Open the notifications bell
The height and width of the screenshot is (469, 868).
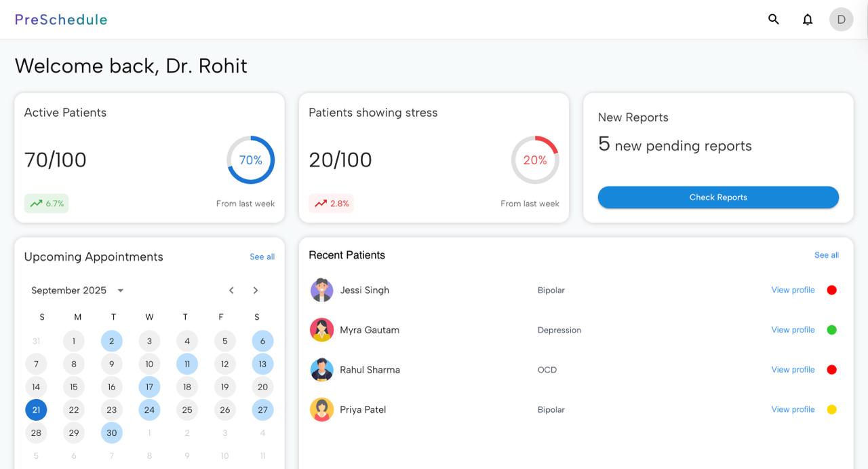[807, 19]
